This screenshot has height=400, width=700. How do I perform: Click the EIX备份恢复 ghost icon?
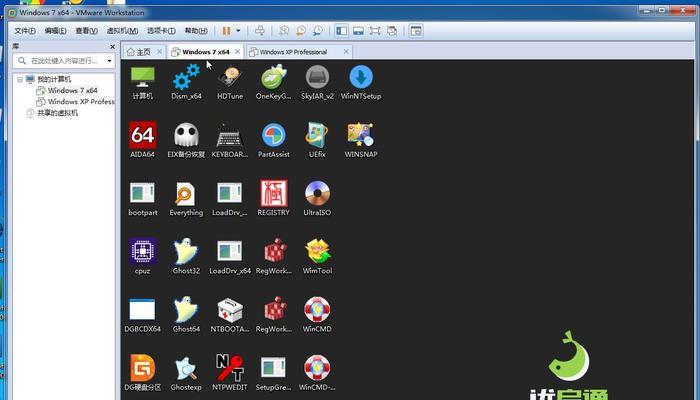pyautogui.click(x=186, y=140)
